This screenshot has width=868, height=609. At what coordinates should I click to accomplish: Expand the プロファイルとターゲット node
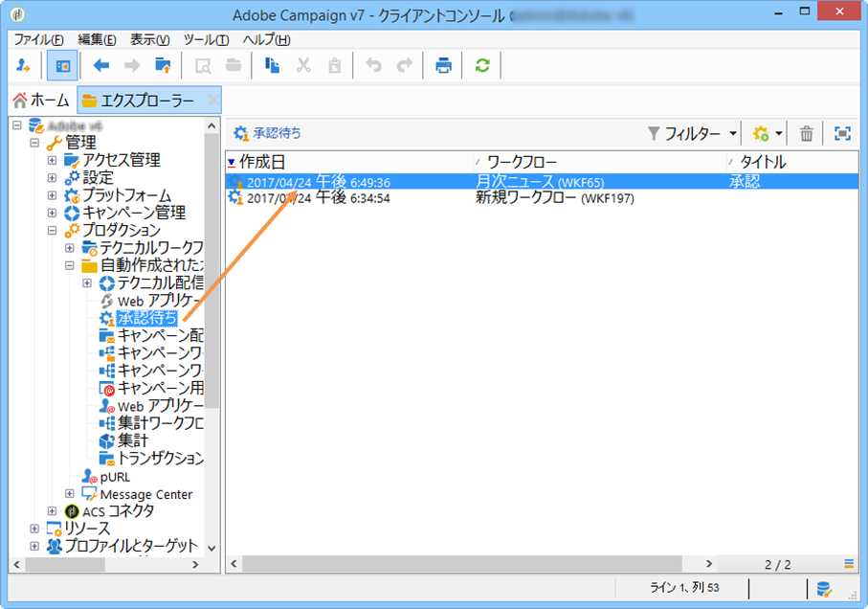click(x=34, y=547)
